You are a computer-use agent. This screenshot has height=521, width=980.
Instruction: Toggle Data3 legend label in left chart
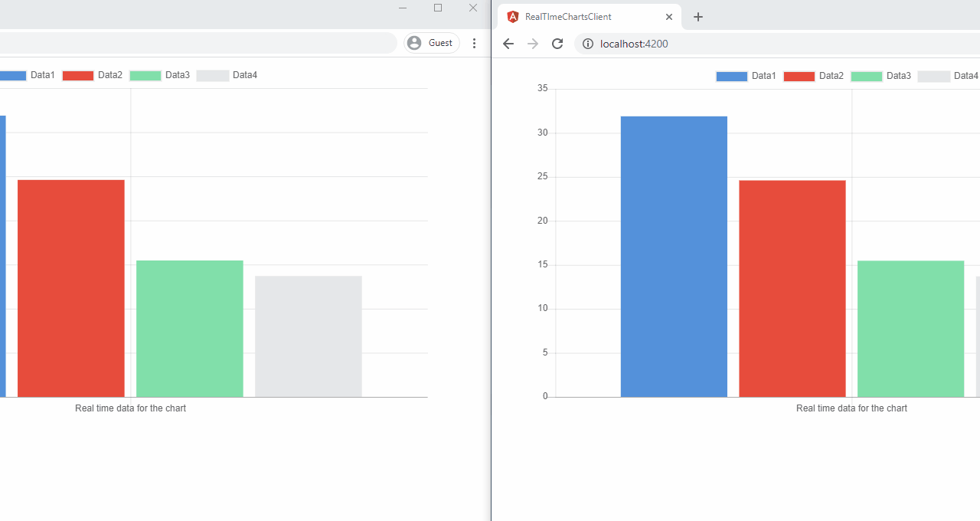177,75
